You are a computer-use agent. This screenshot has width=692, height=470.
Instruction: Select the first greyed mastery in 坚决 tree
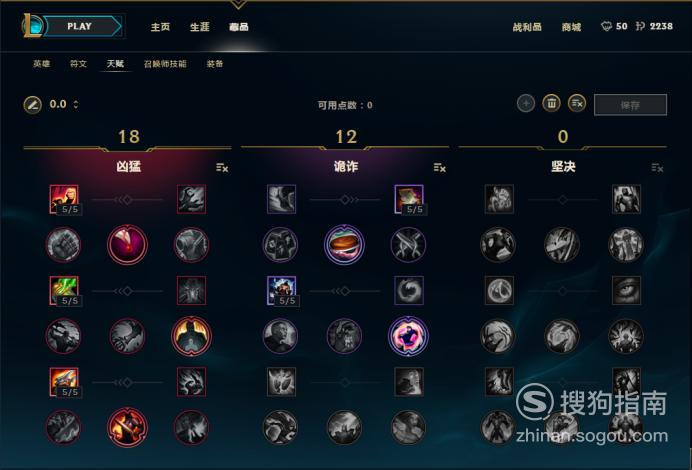pos(499,199)
